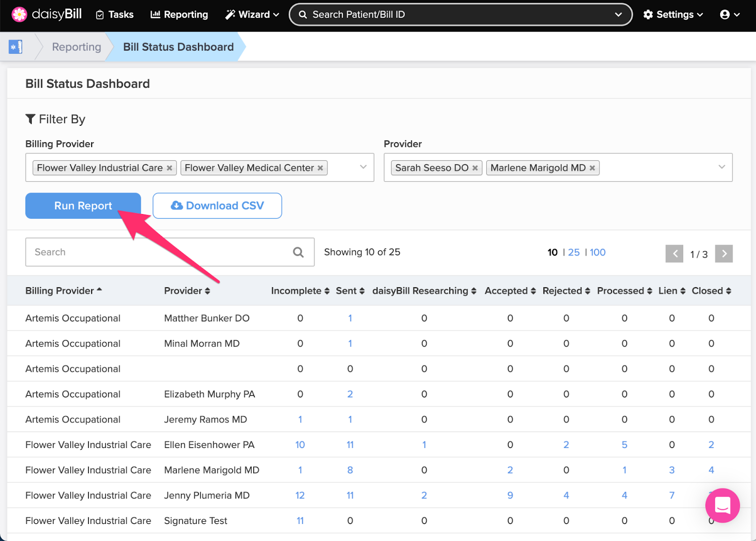Open the Wizard menu
Viewport: 756px width, 541px height.
[252, 15]
